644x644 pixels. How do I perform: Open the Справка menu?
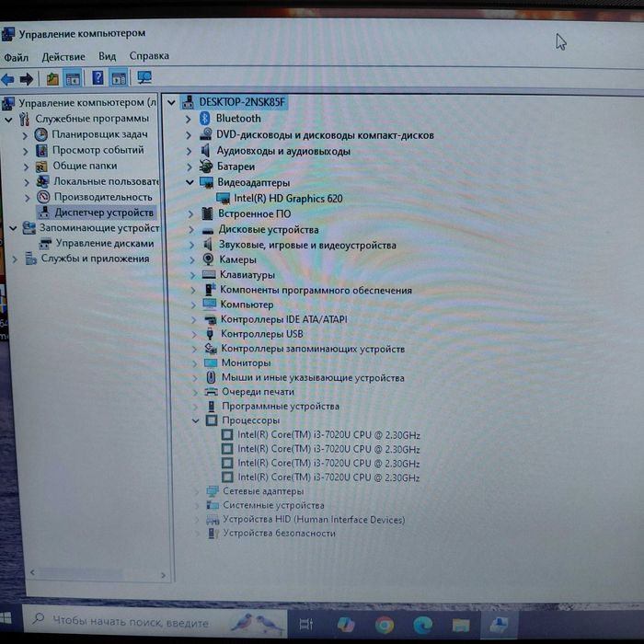click(149, 55)
